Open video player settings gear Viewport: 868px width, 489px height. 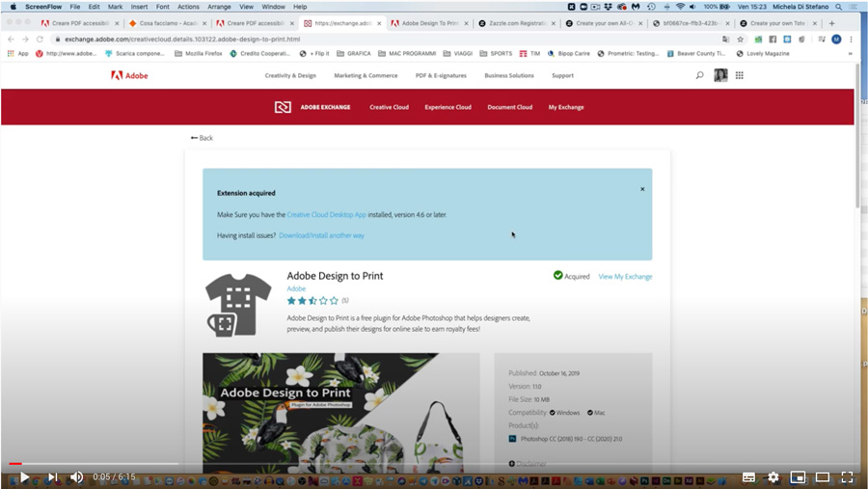tap(773, 476)
